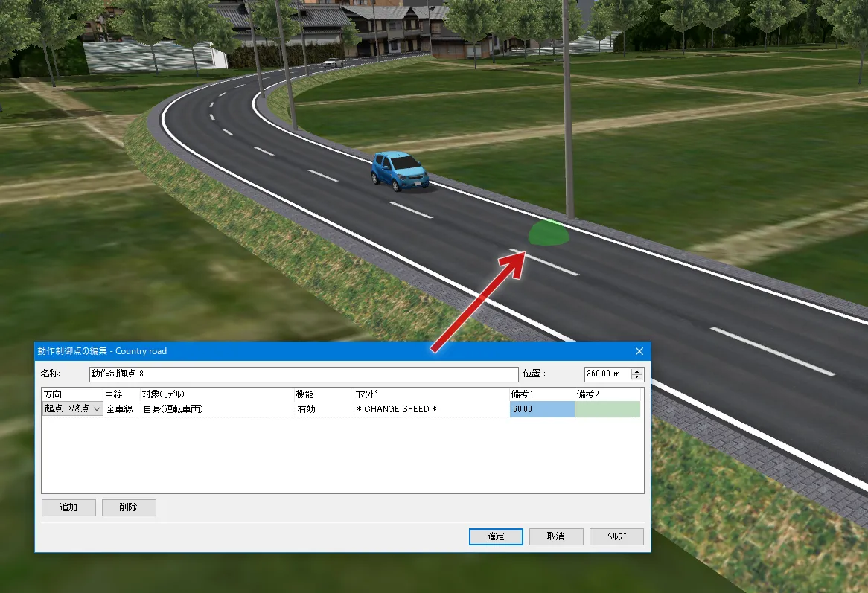Increase the 位置 value with the up arrow
Image resolution: width=868 pixels, height=593 pixels.
coord(636,371)
